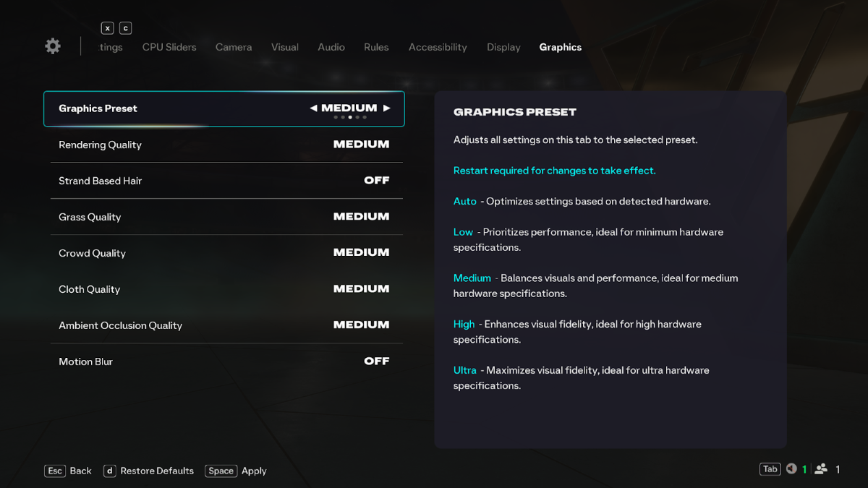Click the players group icon
This screenshot has height=488, width=868.
(x=821, y=469)
